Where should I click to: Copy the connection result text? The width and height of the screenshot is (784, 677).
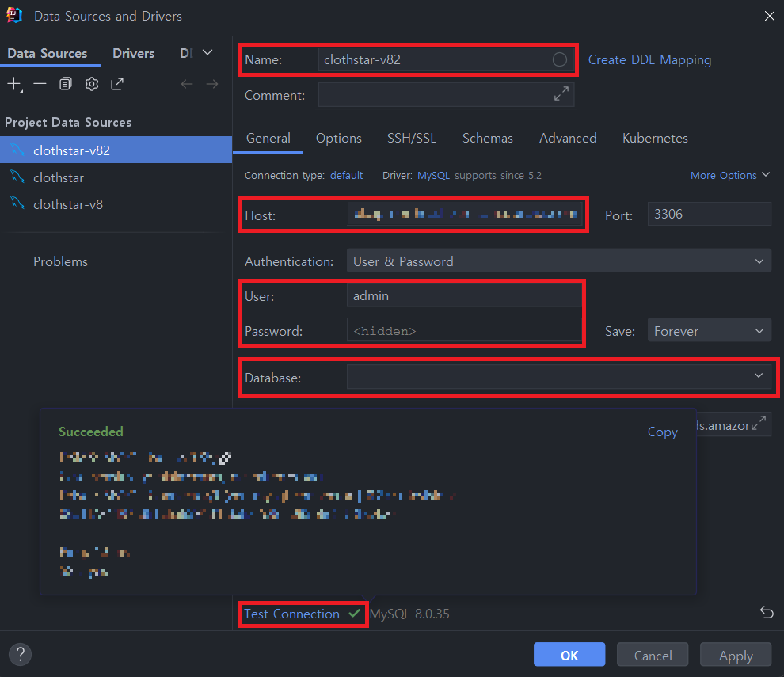click(x=663, y=432)
